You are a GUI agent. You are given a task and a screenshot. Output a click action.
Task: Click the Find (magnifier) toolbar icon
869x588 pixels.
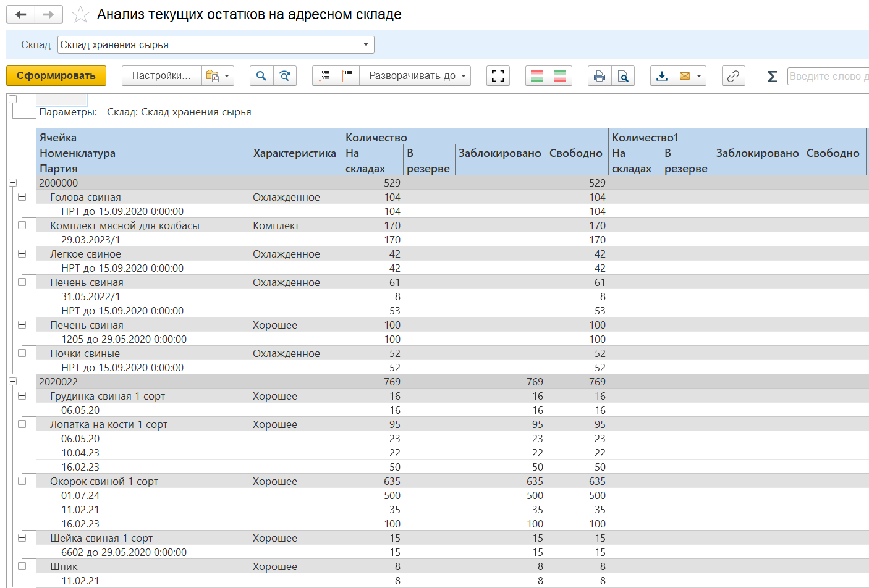click(261, 76)
